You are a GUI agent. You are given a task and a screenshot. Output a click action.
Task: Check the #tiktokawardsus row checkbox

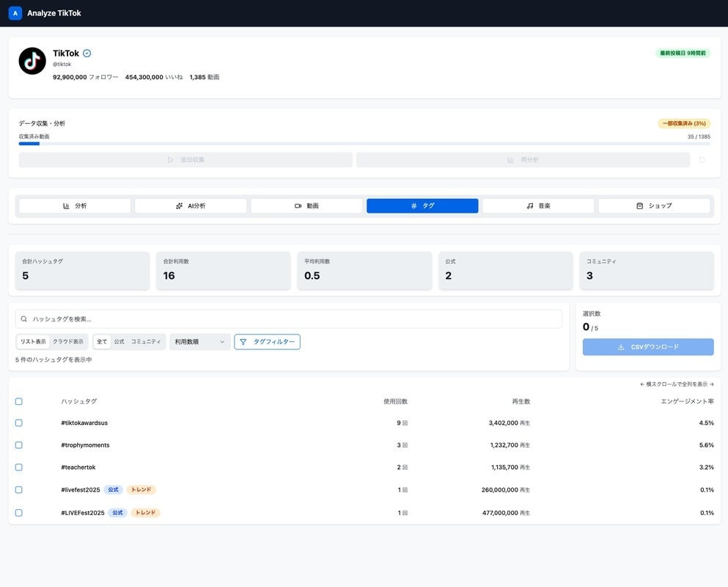tap(18, 423)
